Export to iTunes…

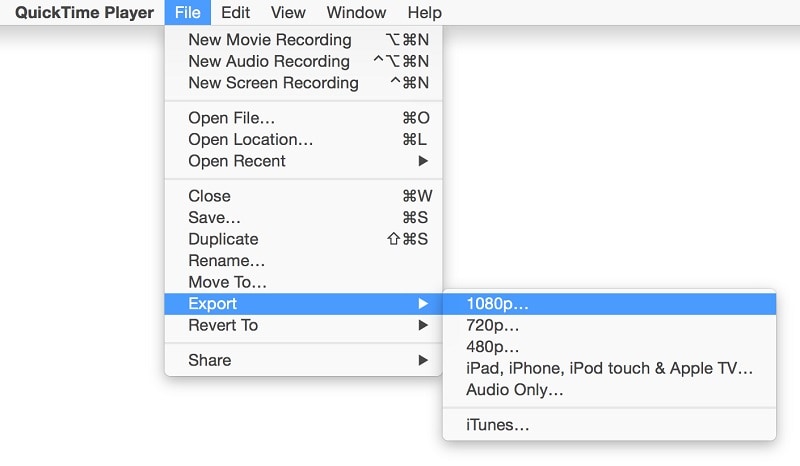(x=497, y=425)
